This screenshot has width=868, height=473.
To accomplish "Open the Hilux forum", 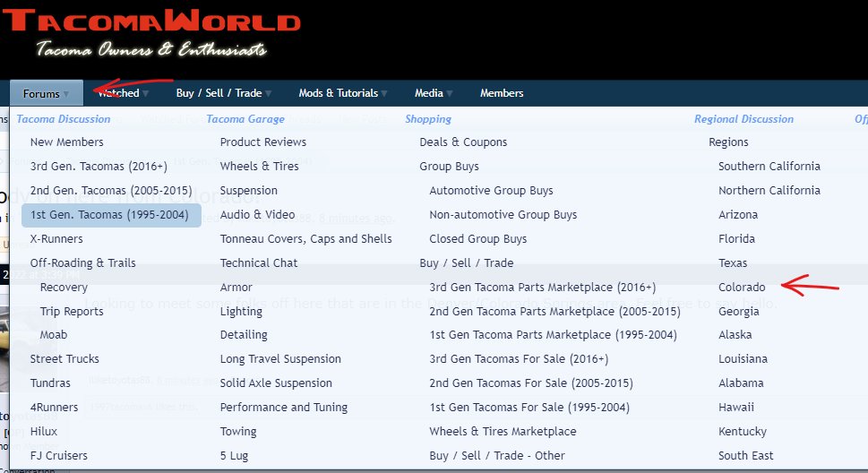I will pyautogui.click(x=44, y=432).
